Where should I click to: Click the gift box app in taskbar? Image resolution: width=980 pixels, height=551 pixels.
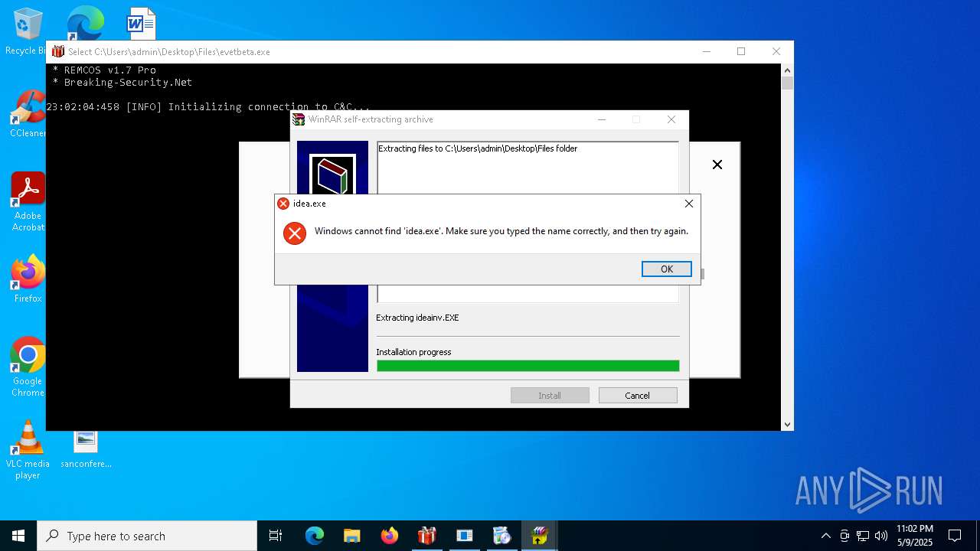click(x=427, y=536)
